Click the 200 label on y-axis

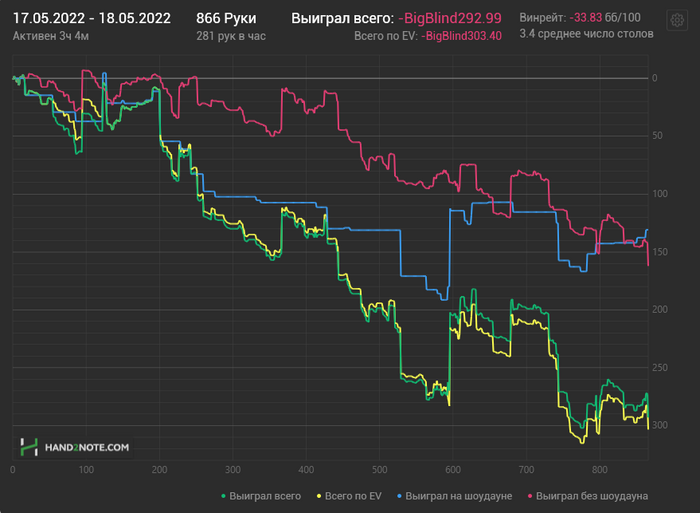point(660,309)
